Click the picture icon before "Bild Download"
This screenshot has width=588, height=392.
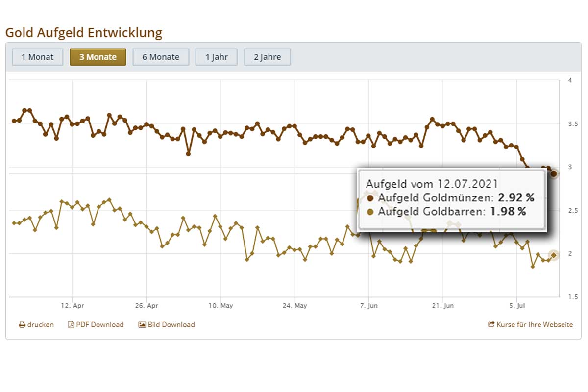pyautogui.click(x=141, y=324)
